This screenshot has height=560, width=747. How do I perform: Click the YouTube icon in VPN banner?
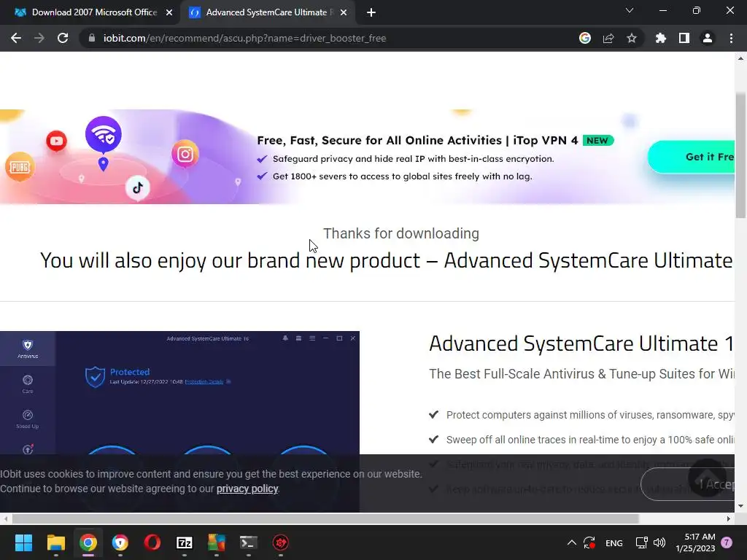(56, 141)
